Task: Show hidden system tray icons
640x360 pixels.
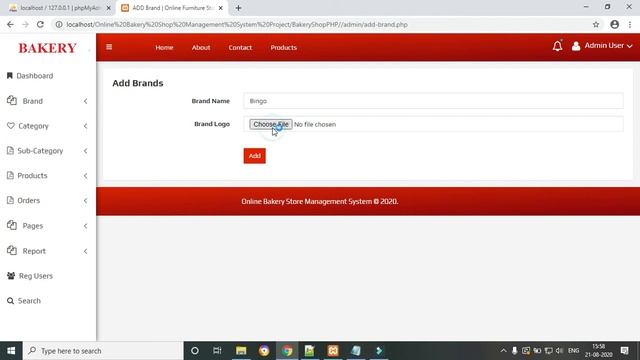Action: pos(503,351)
